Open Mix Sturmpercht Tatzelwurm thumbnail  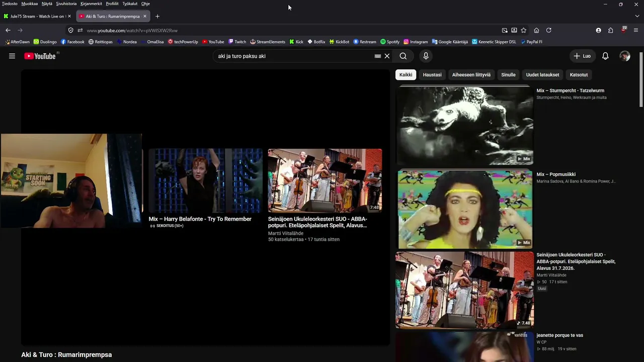[x=465, y=125]
